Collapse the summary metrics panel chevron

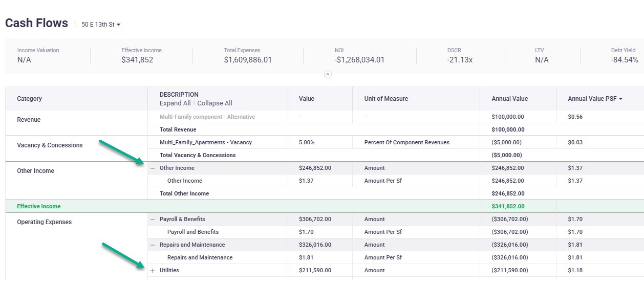coord(328,74)
